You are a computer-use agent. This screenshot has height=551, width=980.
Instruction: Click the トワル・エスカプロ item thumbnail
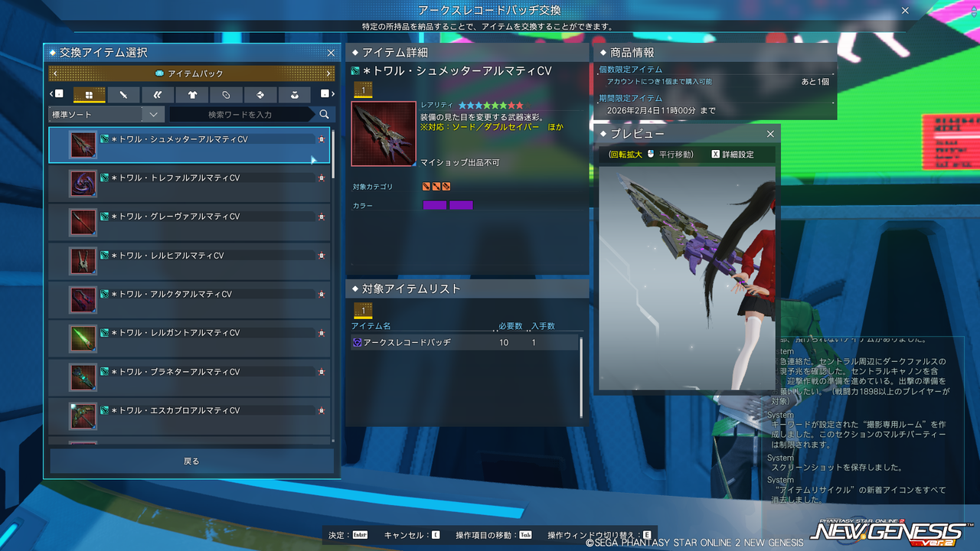point(83,416)
